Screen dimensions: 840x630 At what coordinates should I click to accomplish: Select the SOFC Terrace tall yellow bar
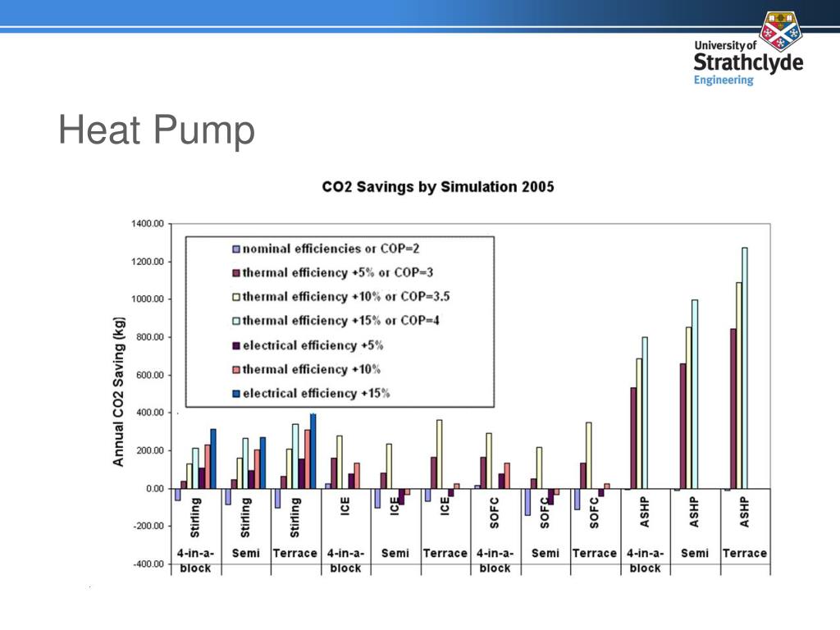589,455
